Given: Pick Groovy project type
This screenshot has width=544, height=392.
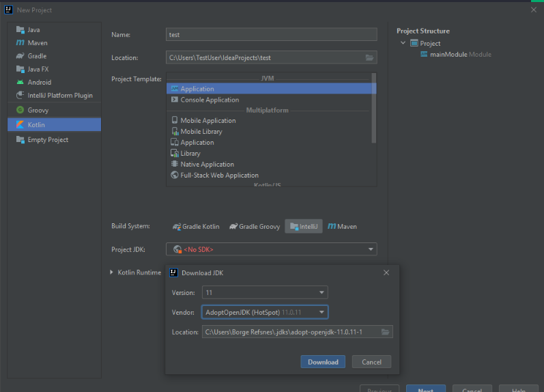Looking at the screenshot, I should pyautogui.click(x=55, y=110).
